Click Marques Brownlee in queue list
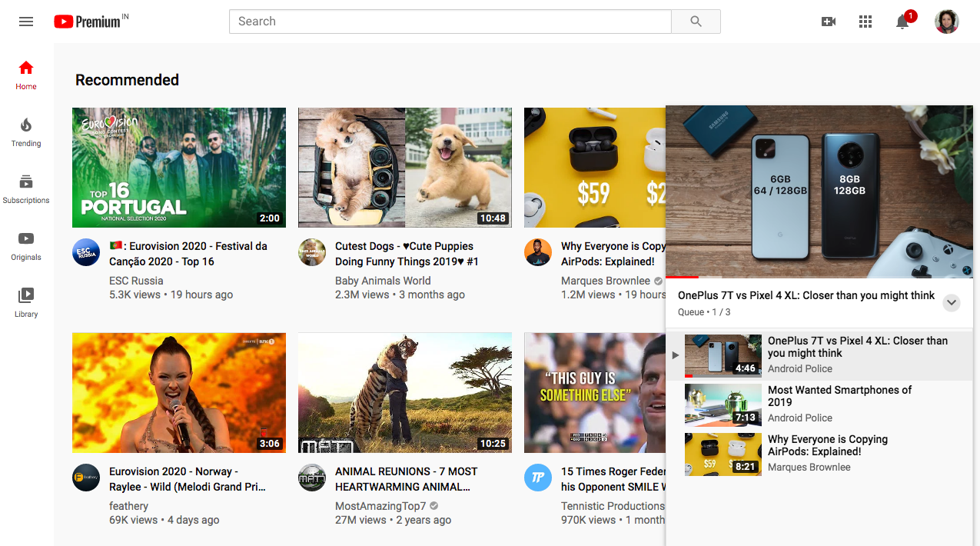 coord(809,467)
